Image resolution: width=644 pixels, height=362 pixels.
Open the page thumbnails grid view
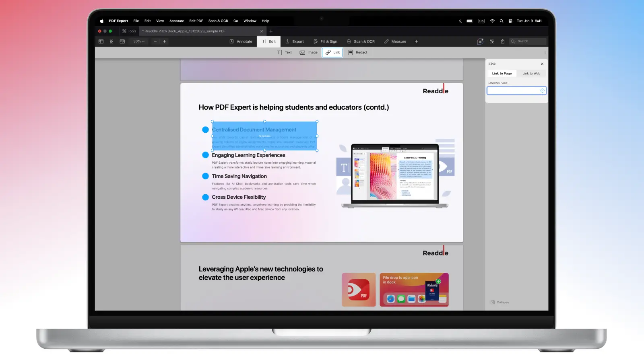(x=111, y=41)
